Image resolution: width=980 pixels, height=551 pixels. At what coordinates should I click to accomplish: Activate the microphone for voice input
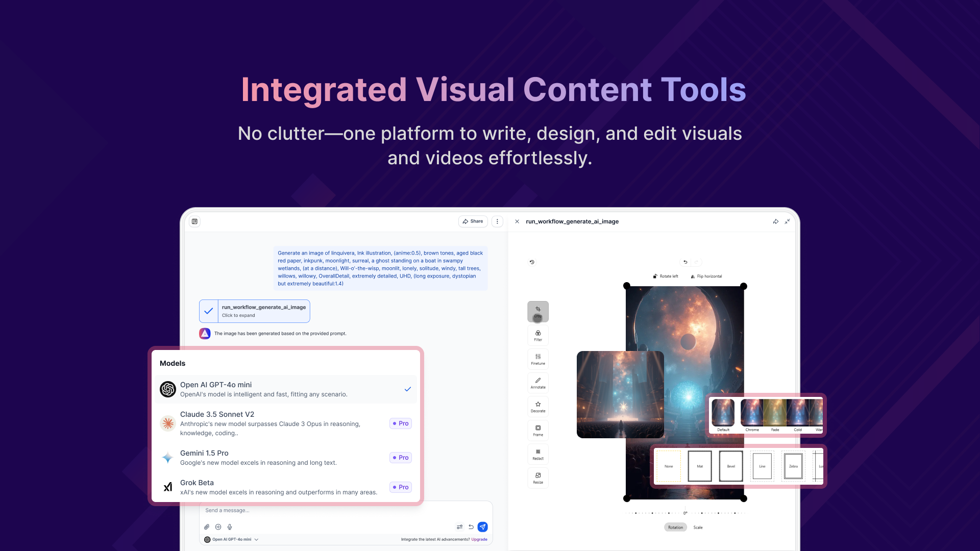230,527
